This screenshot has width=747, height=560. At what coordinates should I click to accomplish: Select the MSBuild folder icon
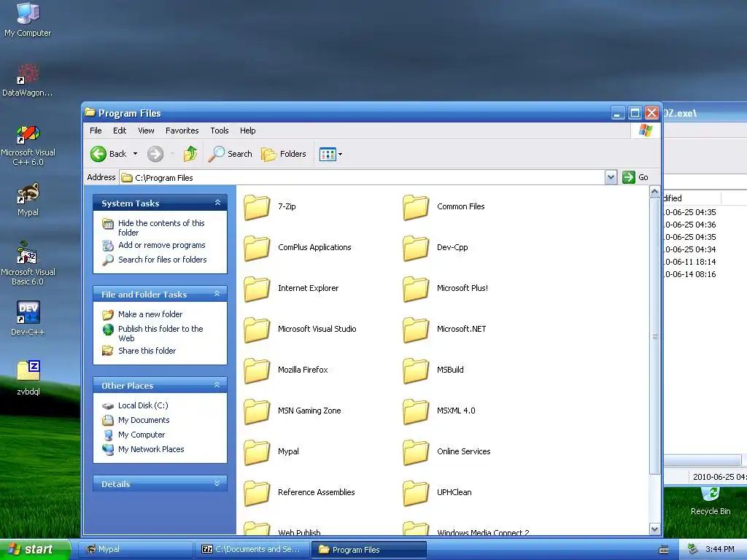pyautogui.click(x=416, y=370)
